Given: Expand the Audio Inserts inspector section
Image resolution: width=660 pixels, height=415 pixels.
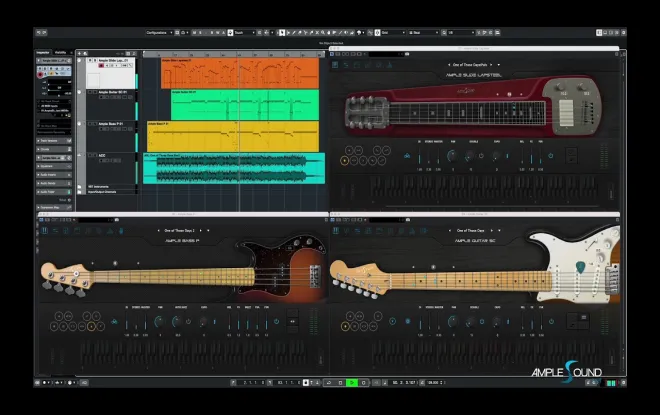Looking at the screenshot, I should [x=54, y=175].
